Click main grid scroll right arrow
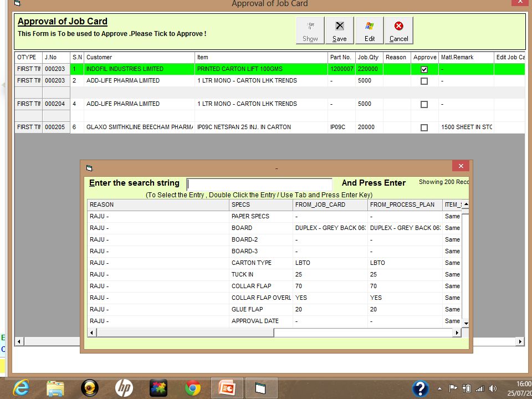The image size is (532, 399). tap(520, 341)
